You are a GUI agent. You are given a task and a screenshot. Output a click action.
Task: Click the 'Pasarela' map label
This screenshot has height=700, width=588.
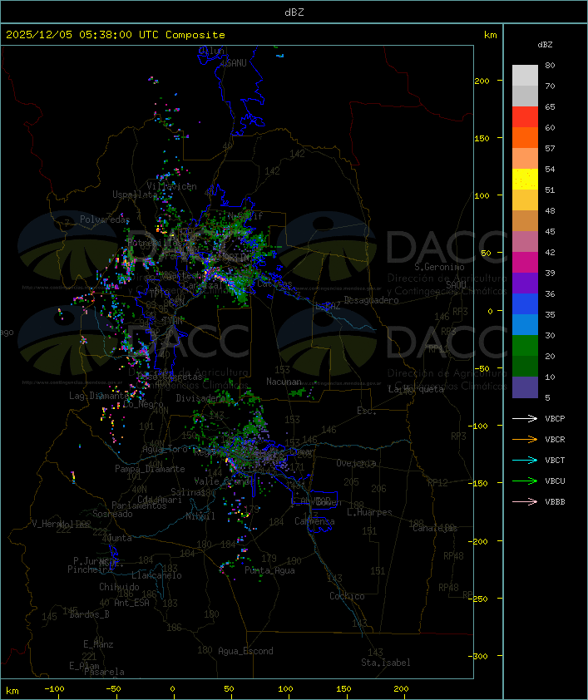(x=104, y=672)
